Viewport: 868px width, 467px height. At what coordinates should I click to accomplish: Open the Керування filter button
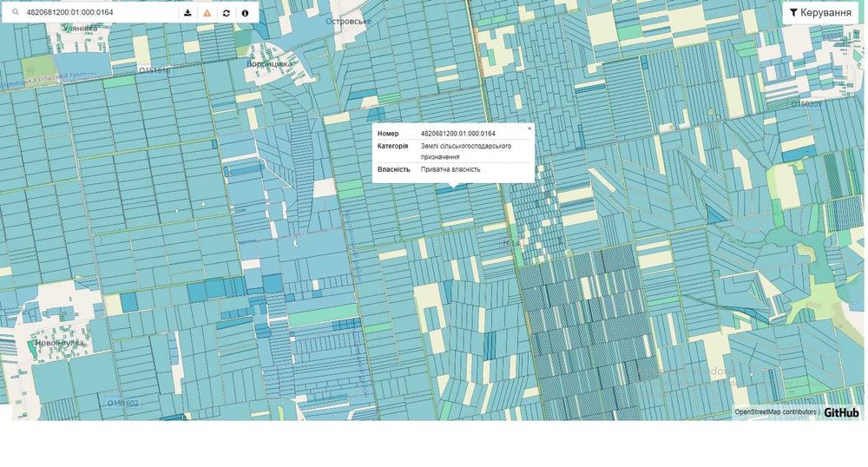point(820,12)
